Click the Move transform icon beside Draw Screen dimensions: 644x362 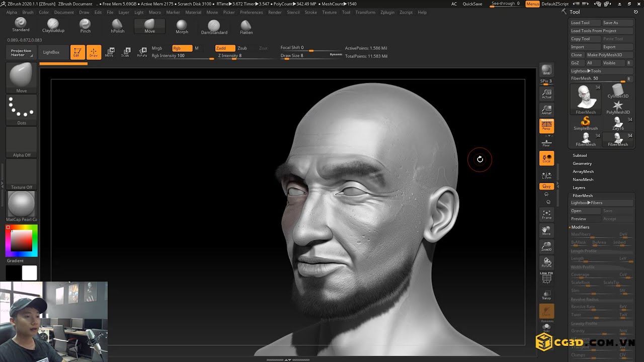click(109, 52)
